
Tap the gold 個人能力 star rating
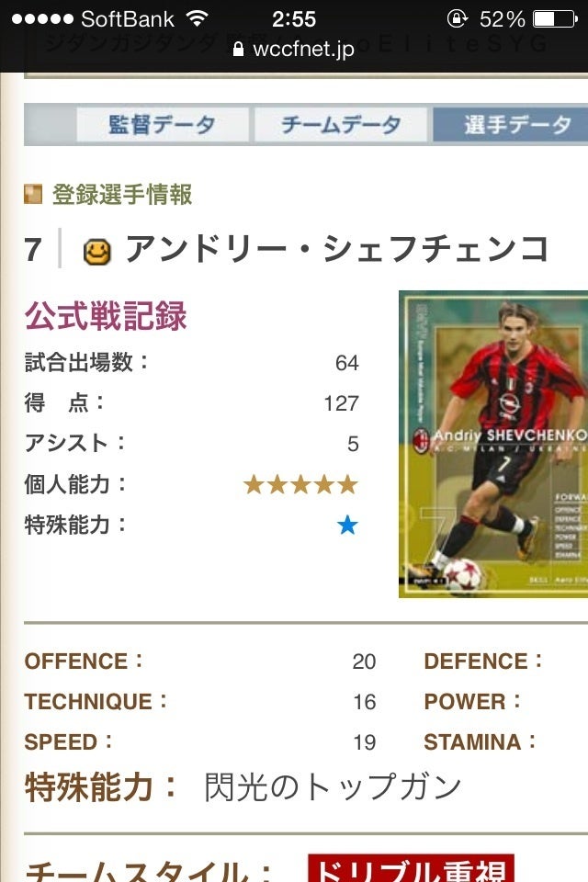pos(300,484)
